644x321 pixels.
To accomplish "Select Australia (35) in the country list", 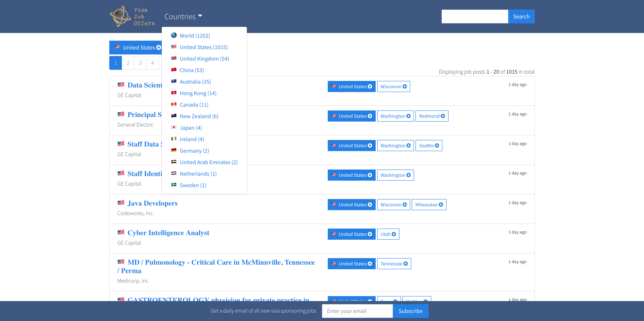I will (195, 81).
